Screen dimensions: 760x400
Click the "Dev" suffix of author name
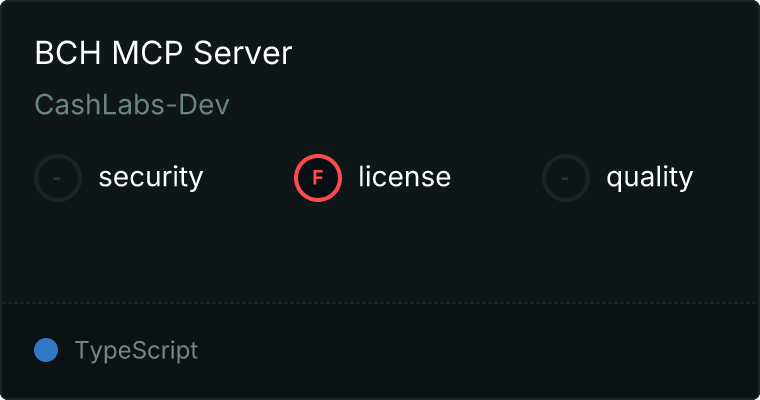(206, 105)
